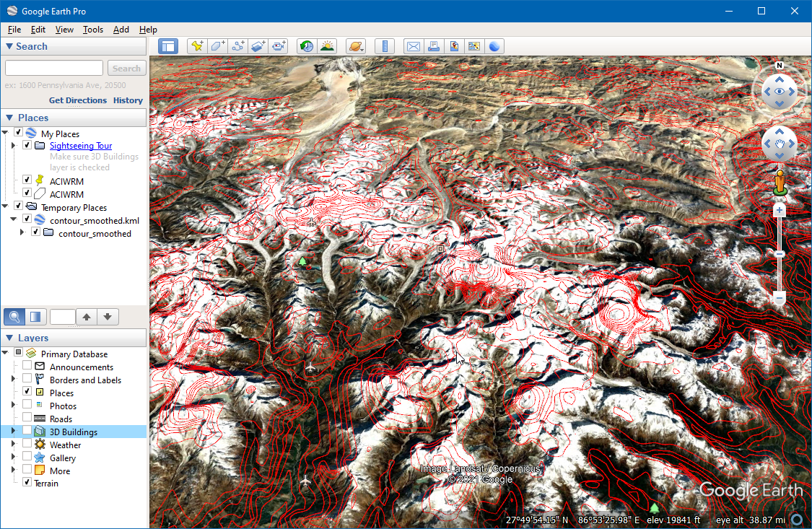Select the Add Polygon tool
Viewport: 812px width, 529px height.
[x=217, y=46]
